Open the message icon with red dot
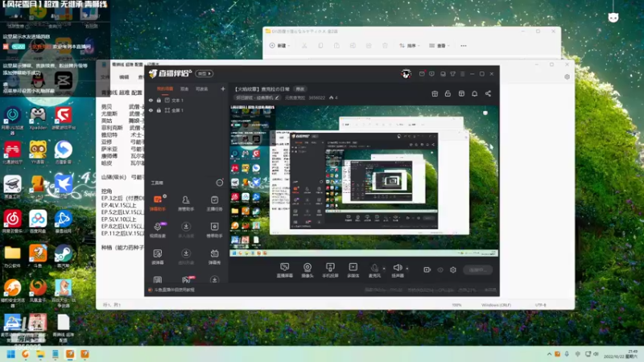The image size is (644, 362). pyautogui.click(x=422, y=74)
